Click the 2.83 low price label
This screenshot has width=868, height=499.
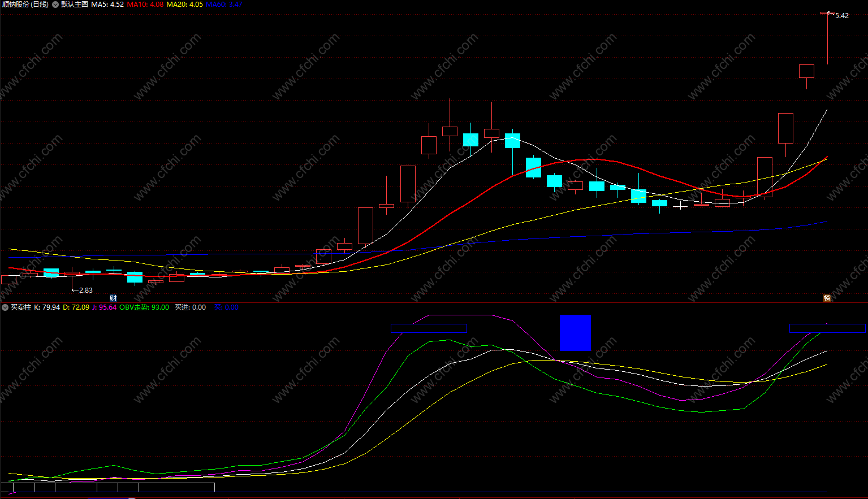pos(85,290)
